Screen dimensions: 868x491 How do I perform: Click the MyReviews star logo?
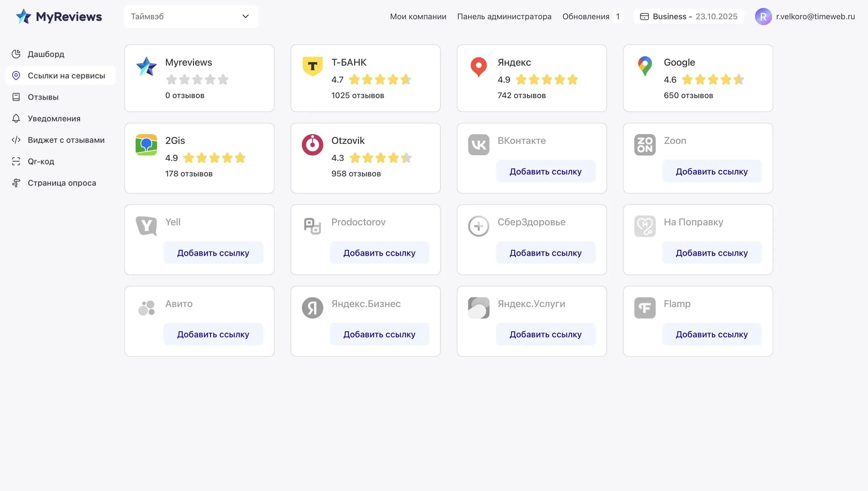(x=24, y=16)
